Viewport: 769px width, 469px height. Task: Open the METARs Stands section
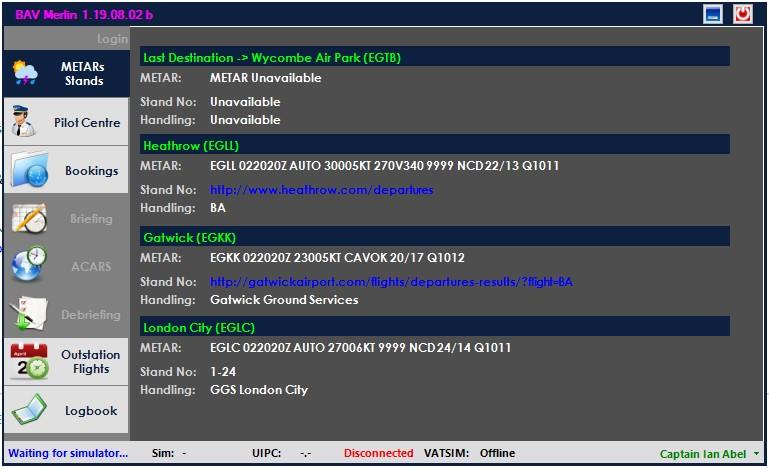tap(66, 73)
